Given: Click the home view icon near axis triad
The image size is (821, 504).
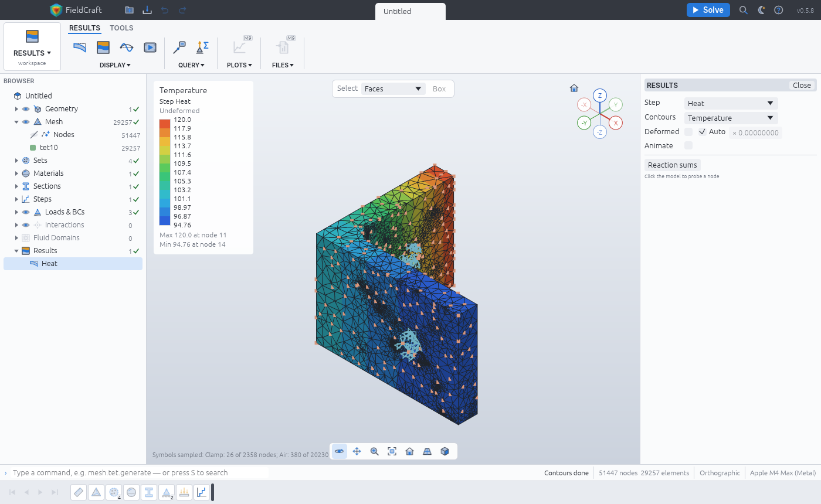Looking at the screenshot, I should [x=574, y=88].
